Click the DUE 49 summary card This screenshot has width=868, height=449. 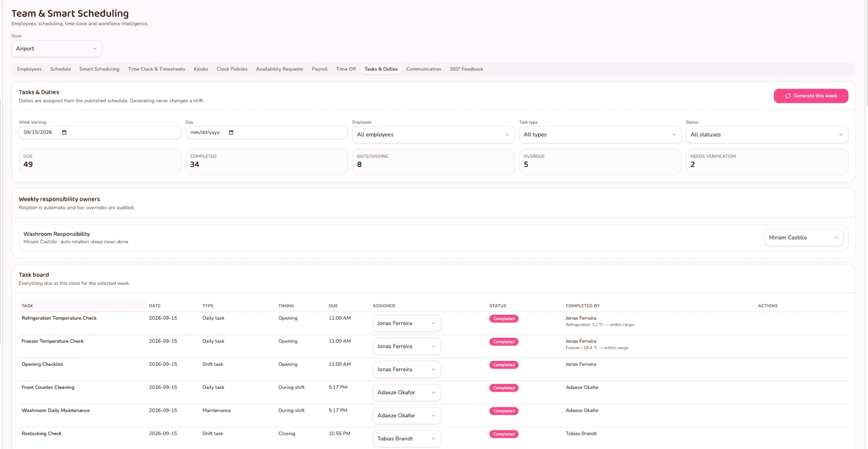[100, 162]
